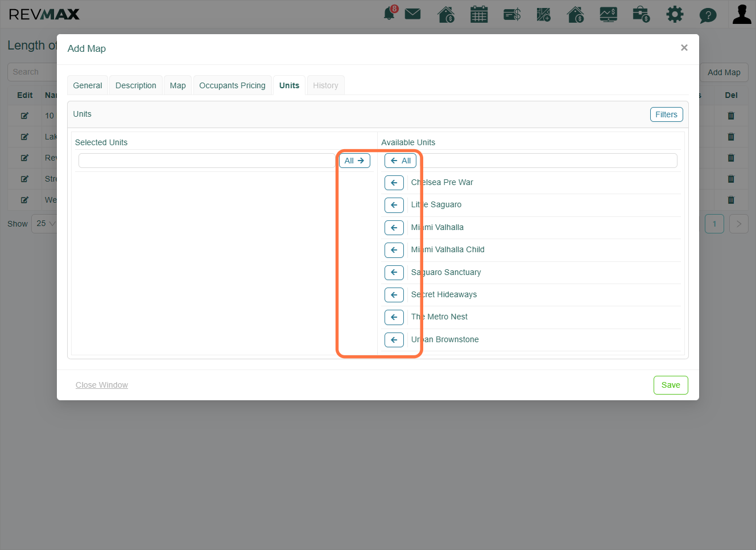Open the map with plus icon
The image size is (756, 550).
pos(544,14)
